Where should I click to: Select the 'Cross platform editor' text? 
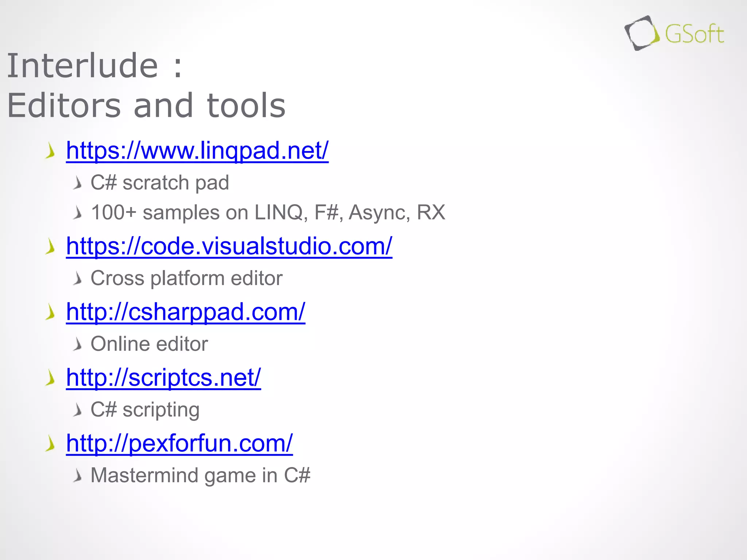(186, 279)
